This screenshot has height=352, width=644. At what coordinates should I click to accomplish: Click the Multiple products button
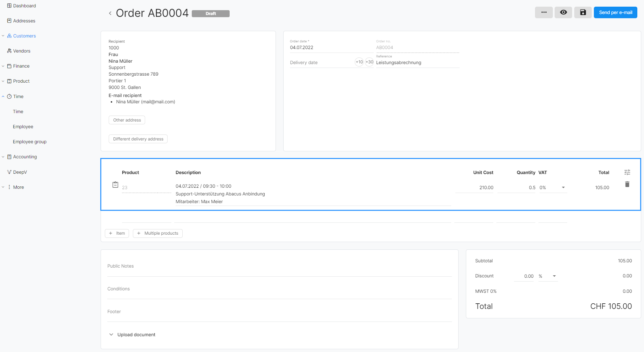pos(158,233)
